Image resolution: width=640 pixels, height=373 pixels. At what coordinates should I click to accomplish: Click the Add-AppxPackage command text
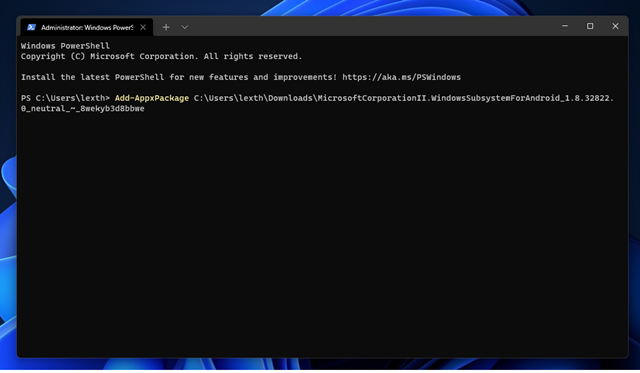coord(152,98)
